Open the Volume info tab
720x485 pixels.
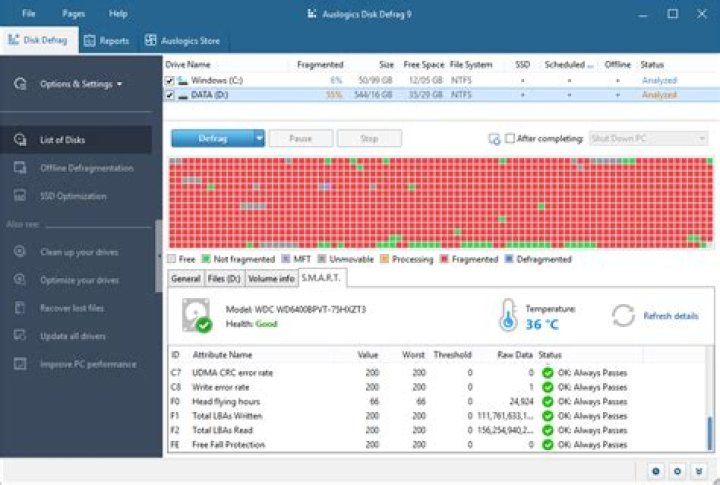(x=271, y=279)
